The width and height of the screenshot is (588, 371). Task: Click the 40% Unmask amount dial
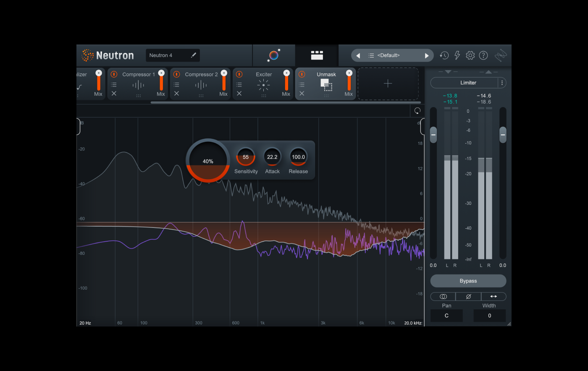click(208, 161)
